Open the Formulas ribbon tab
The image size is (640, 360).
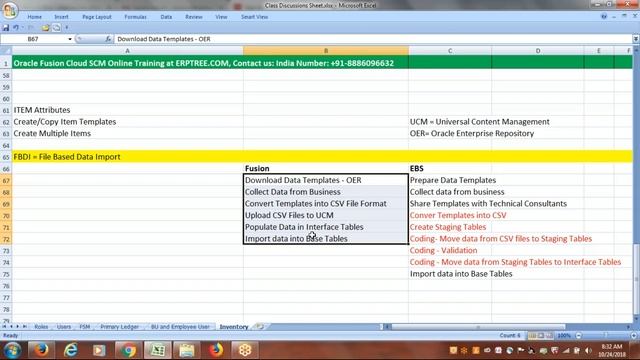(x=136, y=17)
